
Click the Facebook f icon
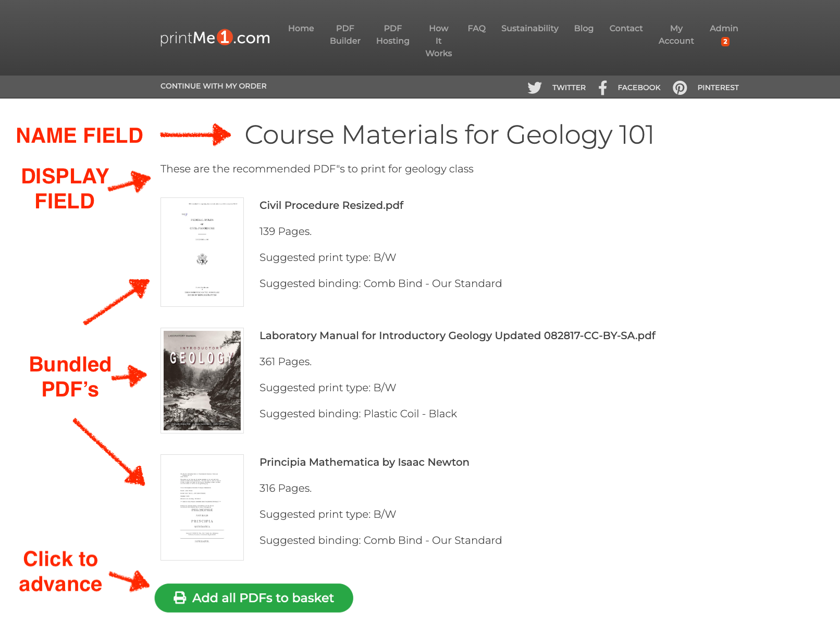point(602,88)
